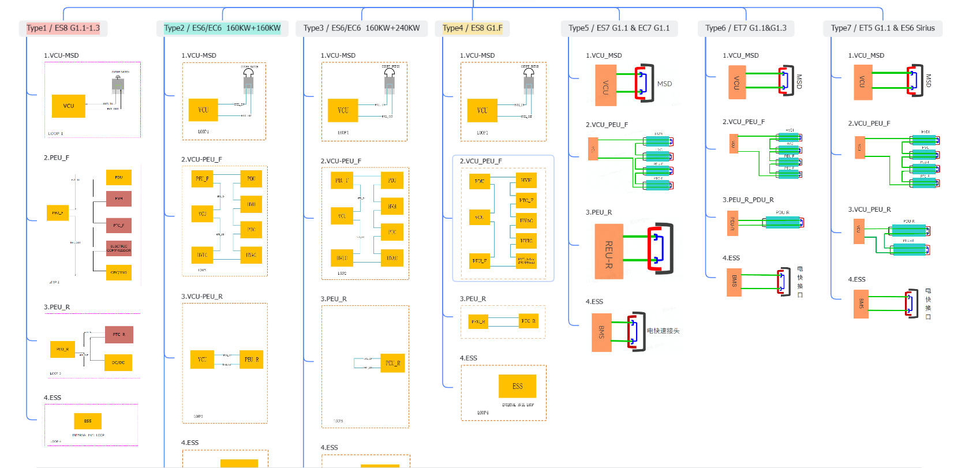Viewport: 980px width, 468px height.
Task: Open Type7 VCU to MSD connector image
Action: [893, 81]
